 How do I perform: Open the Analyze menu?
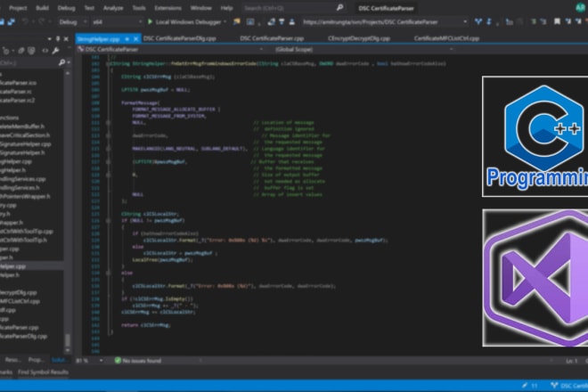[112, 5]
